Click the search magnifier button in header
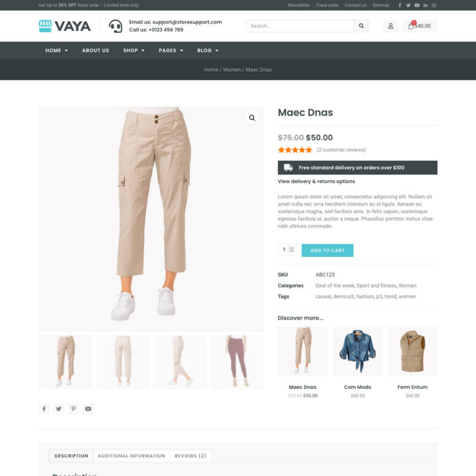The height and width of the screenshot is (476, 476). point(361,26)
